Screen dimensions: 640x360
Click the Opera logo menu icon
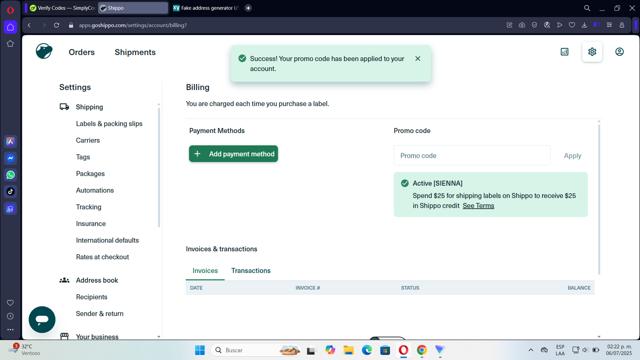pos(11,10)
